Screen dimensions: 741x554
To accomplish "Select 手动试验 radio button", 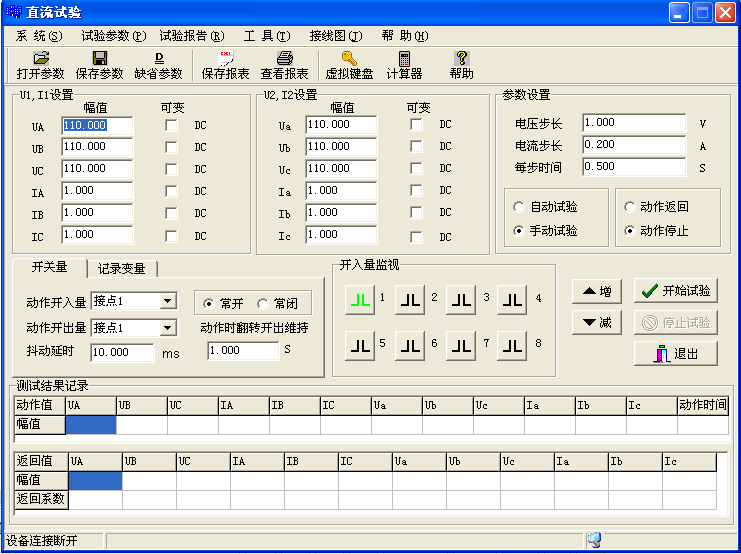I will (x=519, y=231).
